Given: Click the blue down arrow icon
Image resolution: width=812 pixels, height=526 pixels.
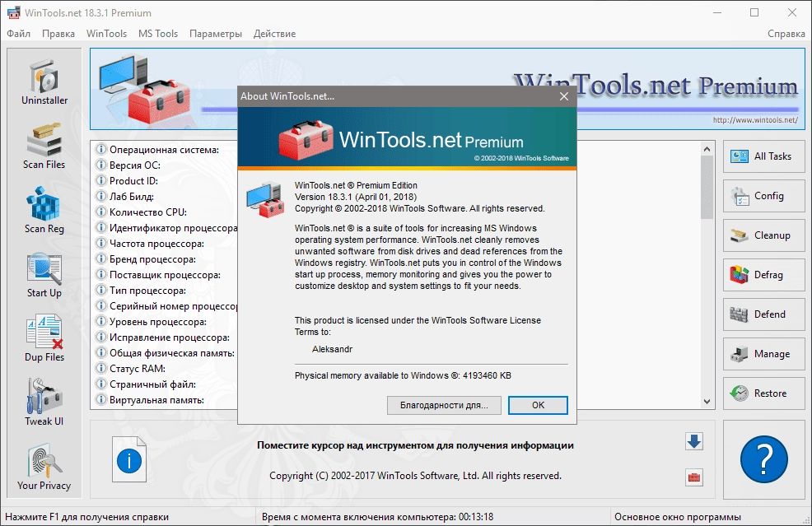Looking at the screenshot, I should point(694,441).
